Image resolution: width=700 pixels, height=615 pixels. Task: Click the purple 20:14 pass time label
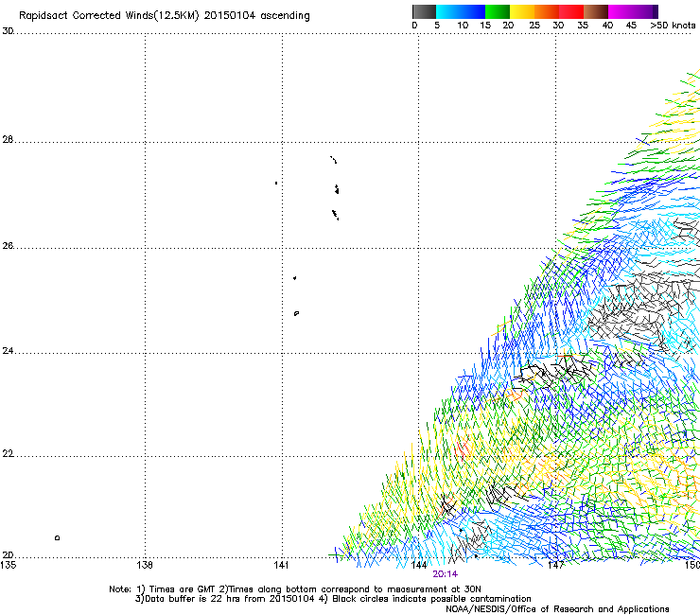pos(446,574)
